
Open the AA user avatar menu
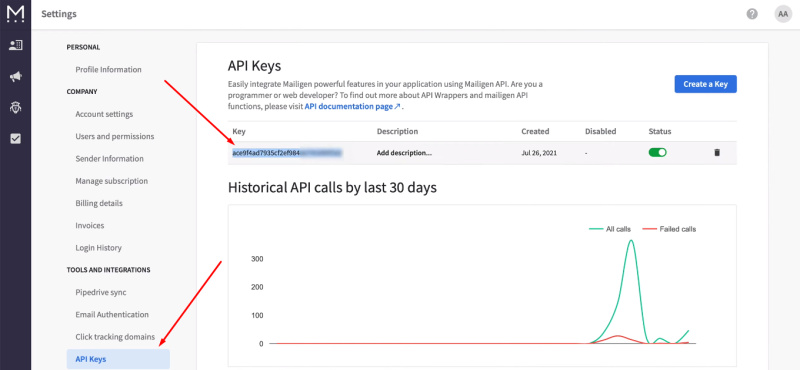pyautogui.click(x=783, y=14)
